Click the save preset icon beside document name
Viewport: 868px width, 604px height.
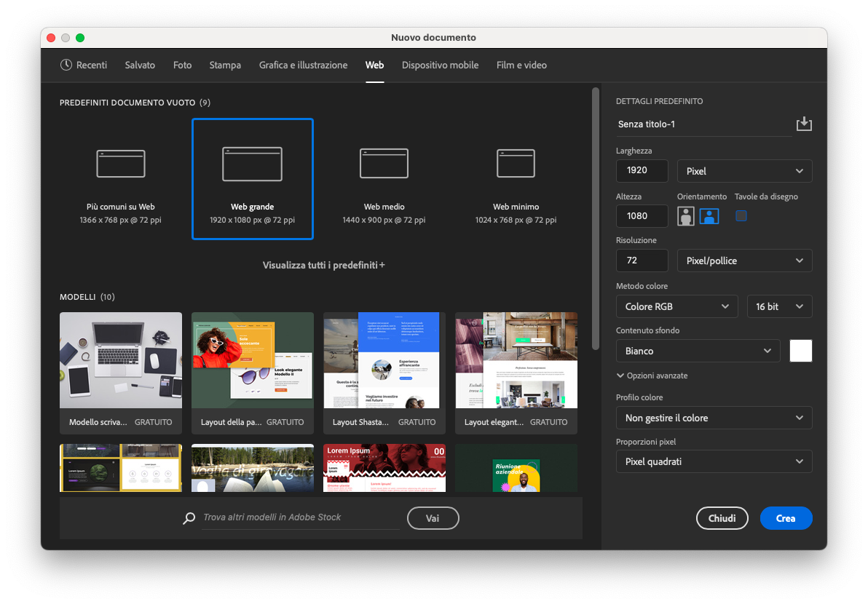click(x=803, y=124)
